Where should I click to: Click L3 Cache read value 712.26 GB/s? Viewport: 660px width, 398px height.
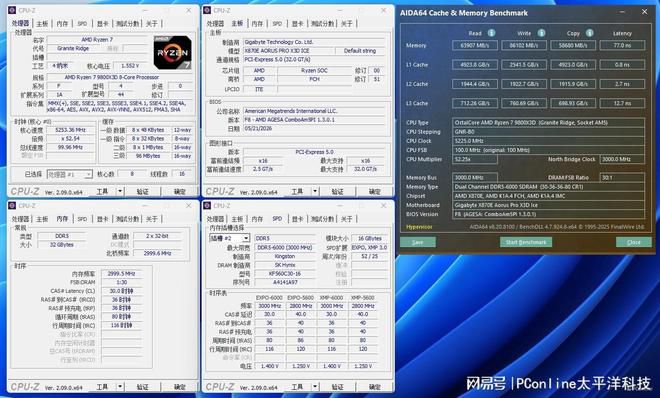pos(475,103)
